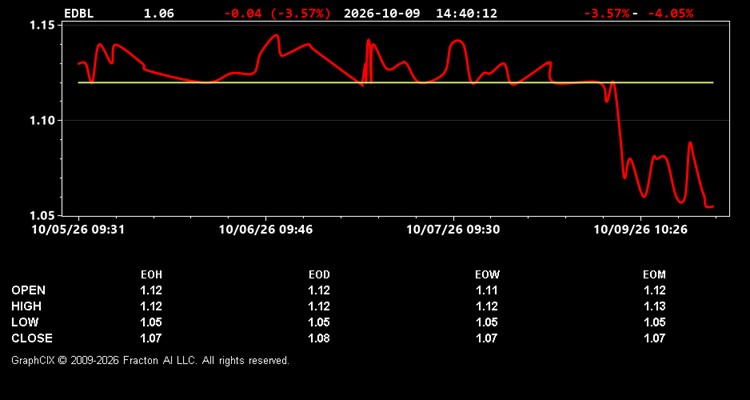Click the 10/07/26 09:30 axis label
The height and width of the screenshot is (400, 750).
(x=453, y=230)
